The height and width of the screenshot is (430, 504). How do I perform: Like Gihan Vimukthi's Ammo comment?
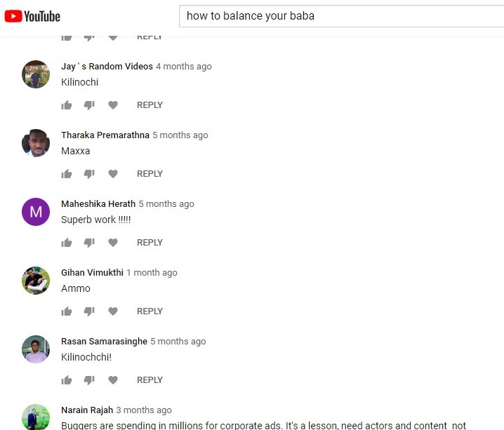click(67, 311)
